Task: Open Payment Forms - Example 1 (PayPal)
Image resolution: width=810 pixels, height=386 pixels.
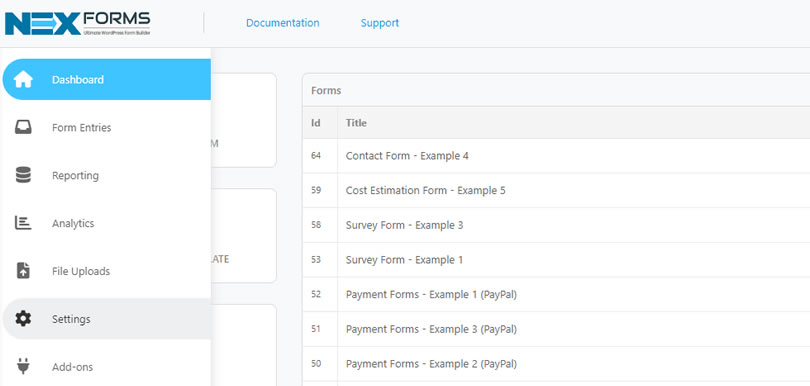Action: pyautogui.click(x=431, y=295)
